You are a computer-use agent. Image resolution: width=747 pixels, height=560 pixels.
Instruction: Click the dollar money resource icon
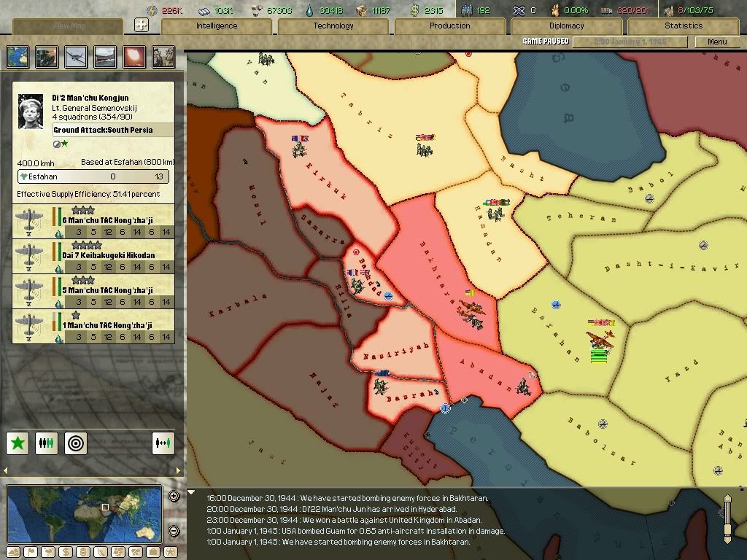pyautogui.click(x=415, y=10)
